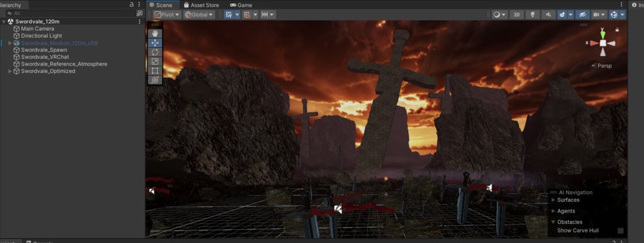
Task: Select Directional Light in Hierarchy
Action: click(42, 36)
